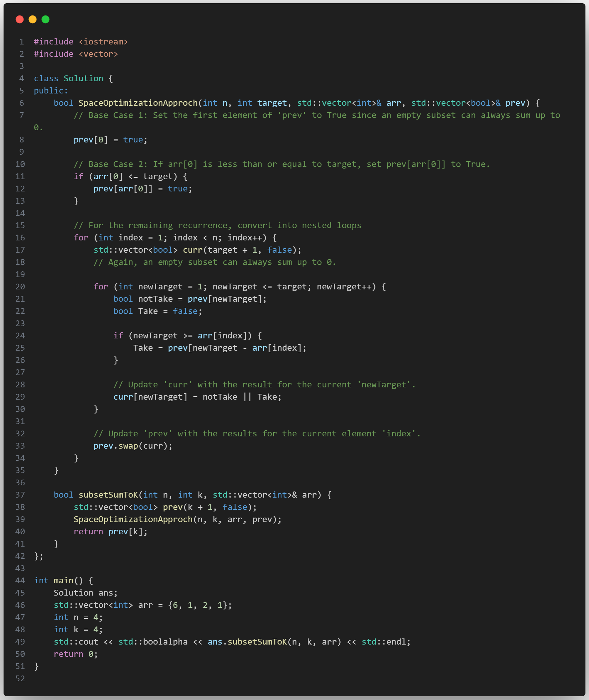Click the "main()" function declaration
The height and width of the screenshot is (700, 589).
pos(68,580)
